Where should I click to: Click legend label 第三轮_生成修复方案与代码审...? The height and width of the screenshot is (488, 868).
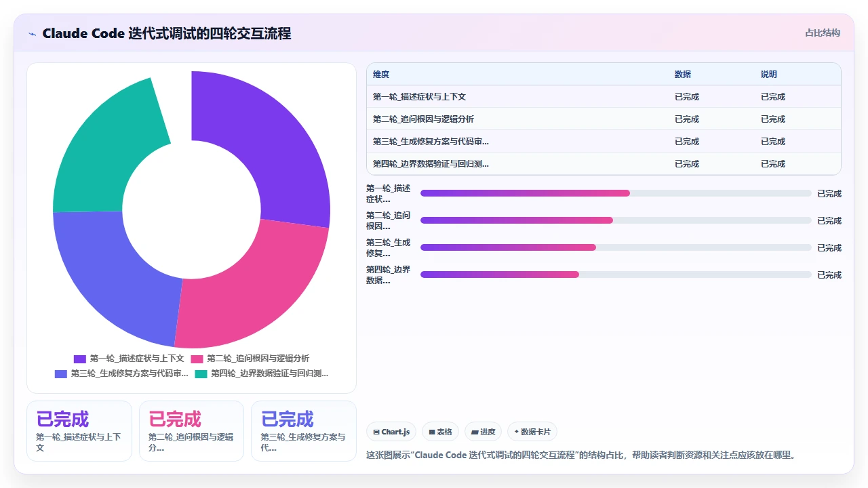(130, 373)
